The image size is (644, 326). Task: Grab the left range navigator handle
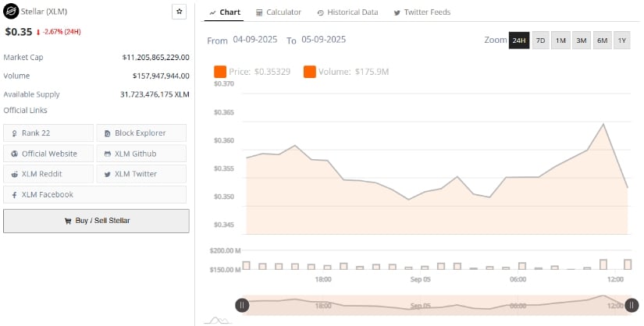click(x=242, y=305)
